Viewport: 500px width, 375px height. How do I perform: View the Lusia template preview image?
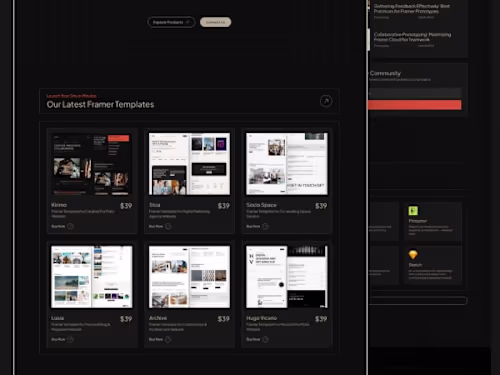click(92, 277)
